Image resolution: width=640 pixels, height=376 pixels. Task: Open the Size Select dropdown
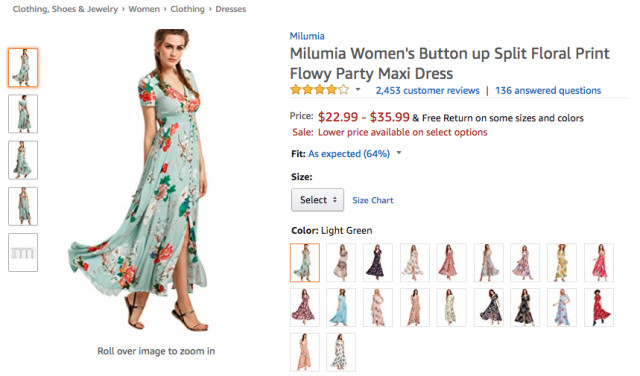tap(317, 200)
